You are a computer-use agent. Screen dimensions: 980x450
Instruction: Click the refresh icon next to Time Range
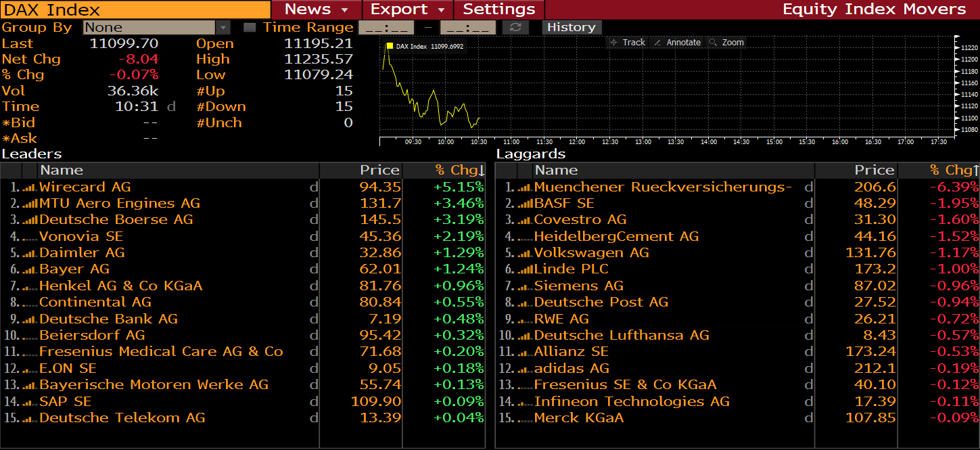515,27
